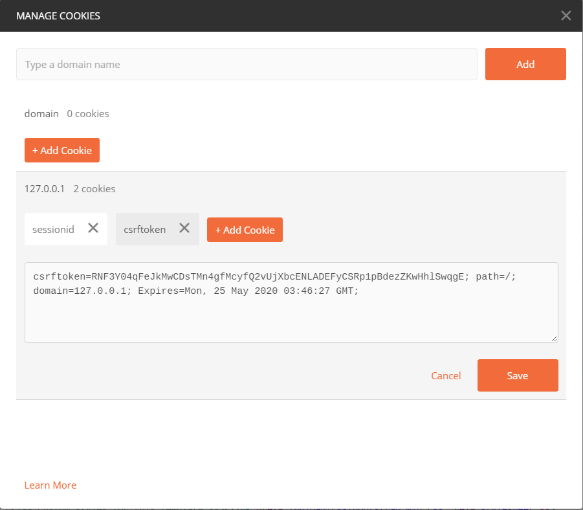
Task: Add Cookie for the 127.0.0.1 domain
Action: coord(245,230)
